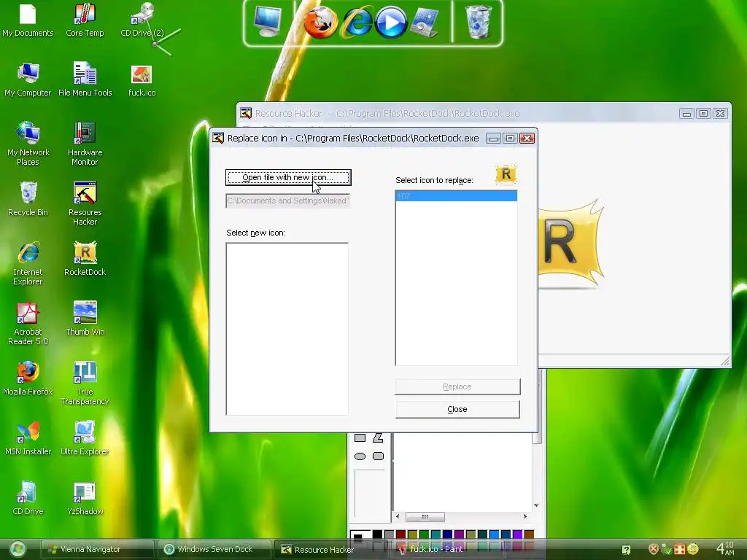Select the Internet Explorer desktop icon
Image resolution: width=747 pixels, height=560 pixels.
click(28, 263)
